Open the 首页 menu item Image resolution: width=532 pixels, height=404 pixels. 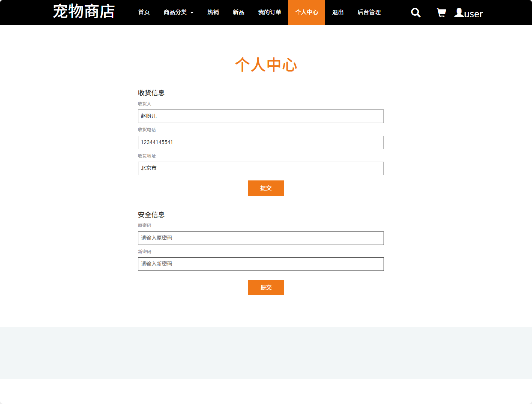144,12
